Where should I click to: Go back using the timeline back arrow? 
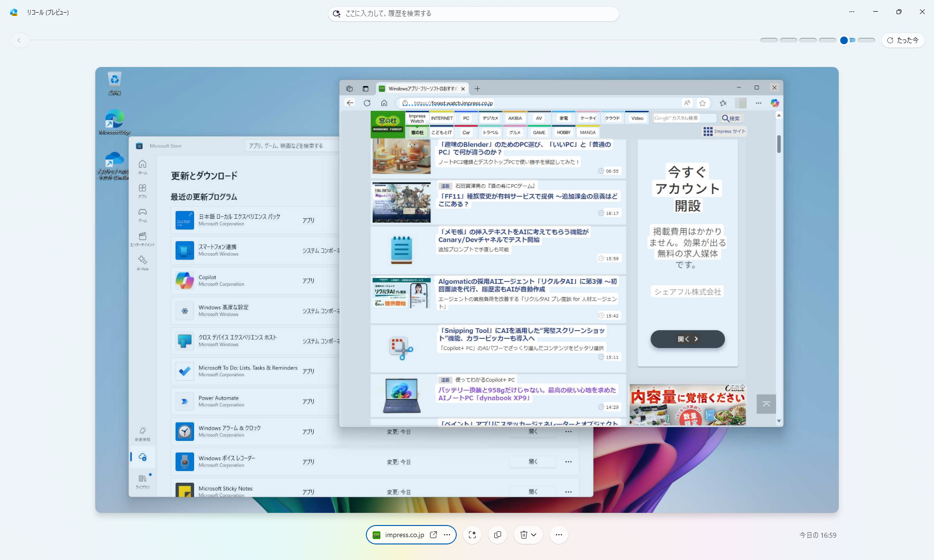tap(19, 40)
